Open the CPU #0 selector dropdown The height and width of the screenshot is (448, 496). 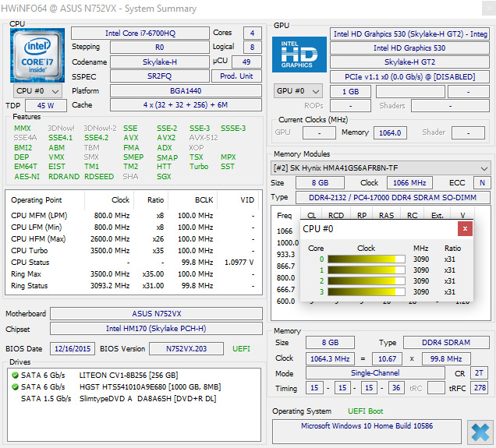click(x=37, y=91)
